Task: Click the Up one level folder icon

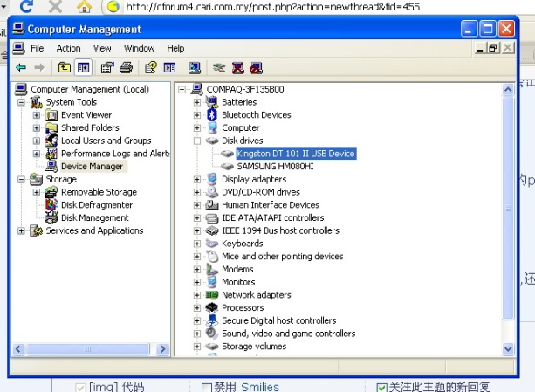Action: pyautogui.click(x=64, y=67)
